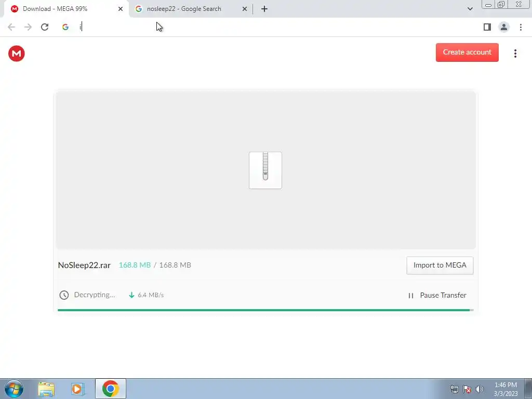Click the Chrome taskbar icon
This screenshot has height=399, width=532.
[110, 389]
